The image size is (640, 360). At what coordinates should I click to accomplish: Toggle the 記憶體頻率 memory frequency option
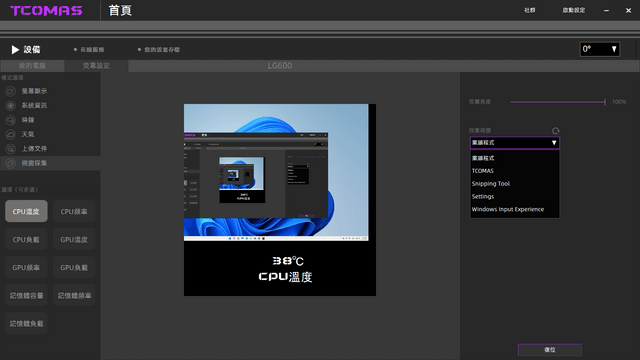pyautogui.click(x=74, y=296)
